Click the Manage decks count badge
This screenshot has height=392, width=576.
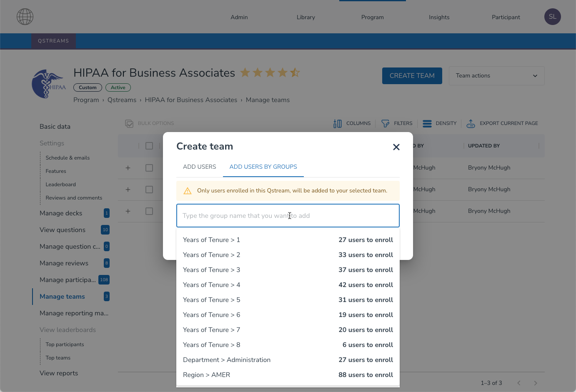tap(107, 213)
